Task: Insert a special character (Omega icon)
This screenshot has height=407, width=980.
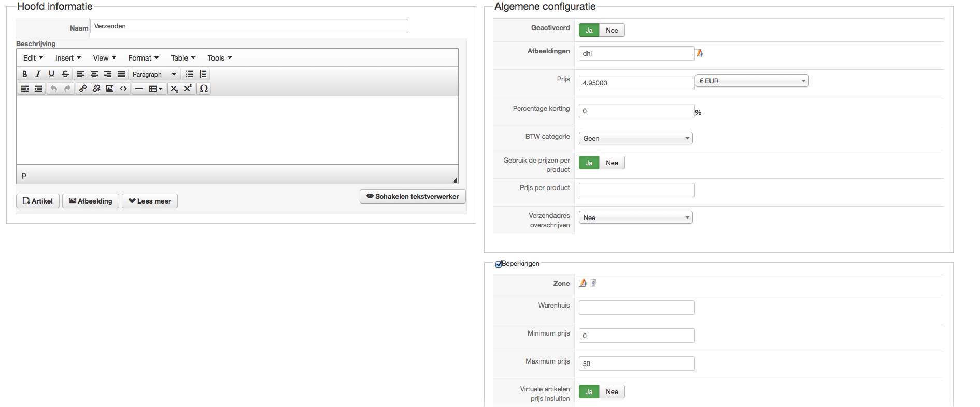Action: coord(204,89)
